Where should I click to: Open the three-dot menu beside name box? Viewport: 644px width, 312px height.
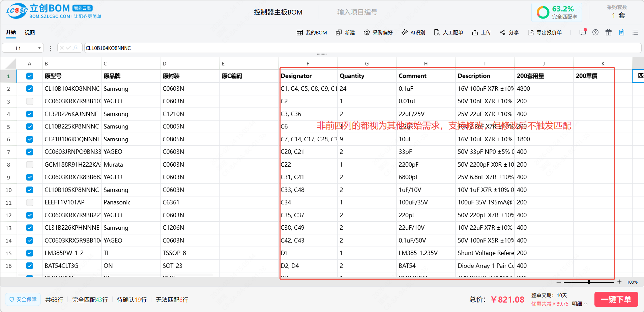coord(51,48)
